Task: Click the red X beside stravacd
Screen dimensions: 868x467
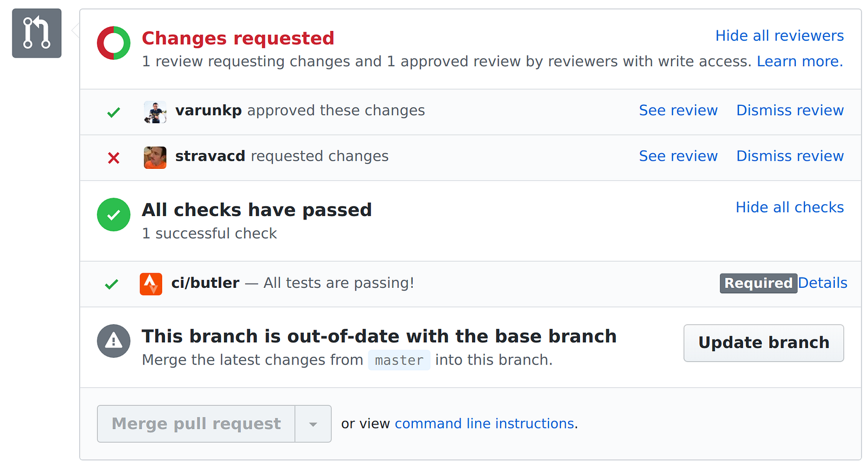Action: tap(113, 158)
